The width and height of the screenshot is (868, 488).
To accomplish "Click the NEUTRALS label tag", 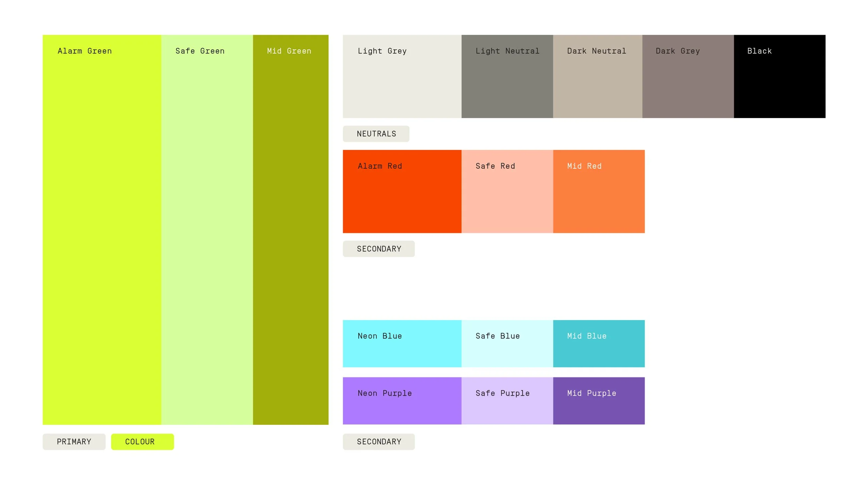I will click(x=376, y=134).
